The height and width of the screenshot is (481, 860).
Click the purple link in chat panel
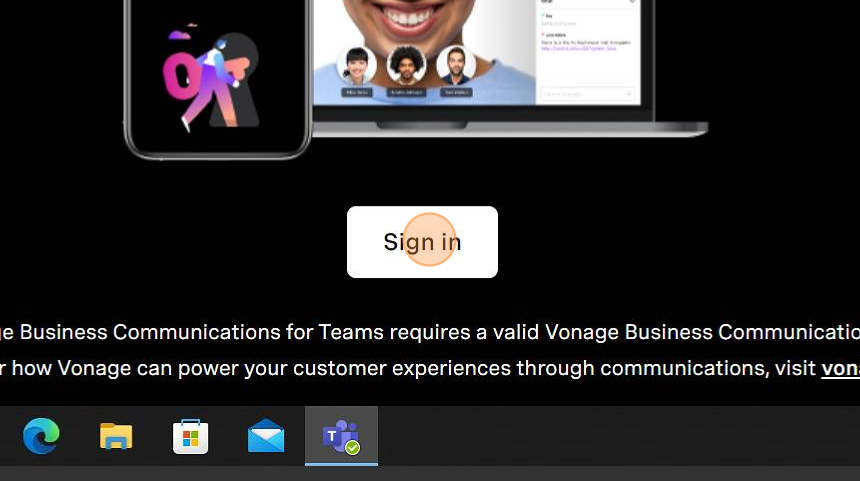(578, 48)
